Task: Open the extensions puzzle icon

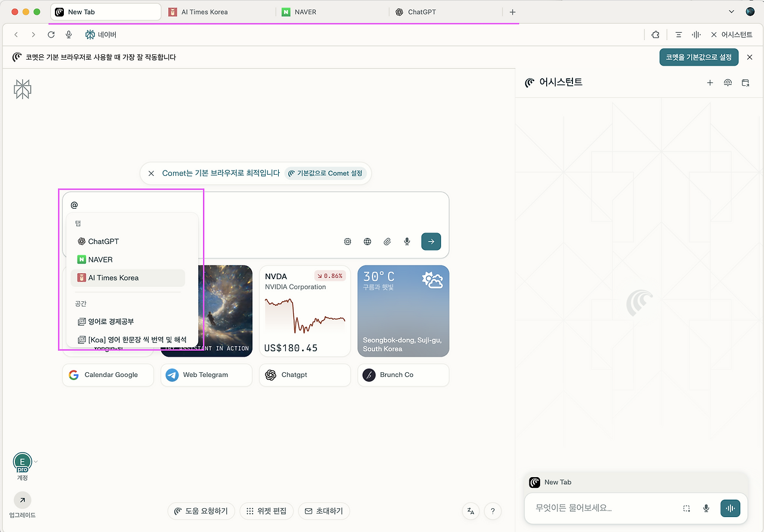Action: click(655, 35)
